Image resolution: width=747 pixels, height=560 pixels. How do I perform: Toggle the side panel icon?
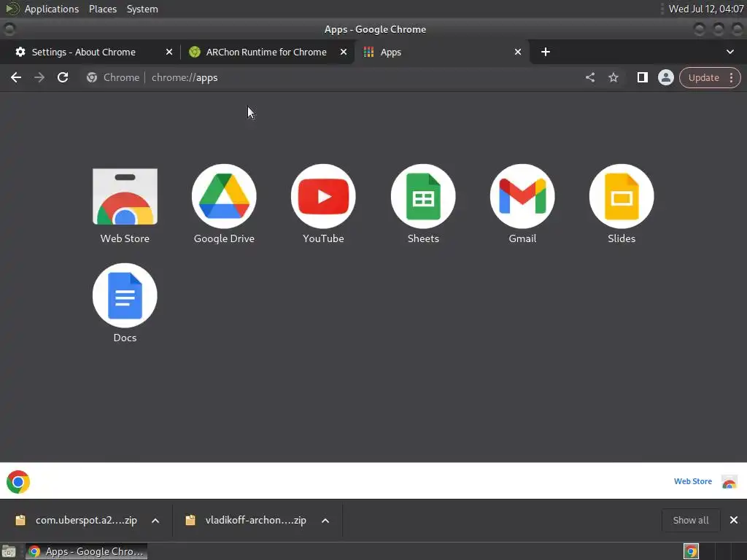coord(642,77)
